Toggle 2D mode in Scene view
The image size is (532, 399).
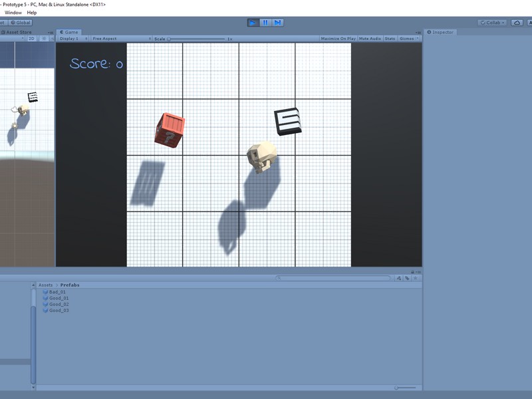[x=31, y=39]
